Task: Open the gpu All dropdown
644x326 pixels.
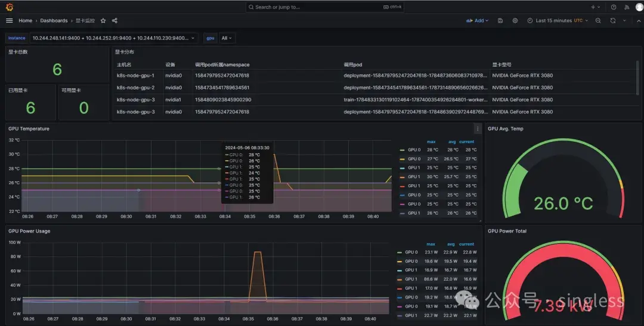Action: click(x=227, y=38)
